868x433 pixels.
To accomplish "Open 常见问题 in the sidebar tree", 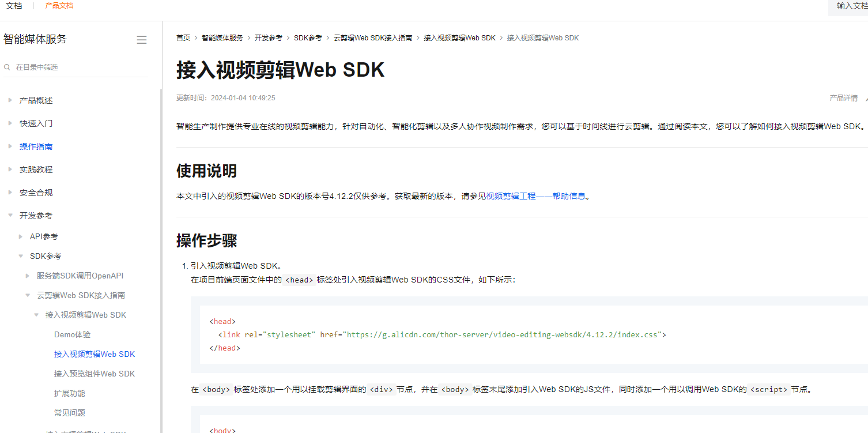I will coord(70,413).
